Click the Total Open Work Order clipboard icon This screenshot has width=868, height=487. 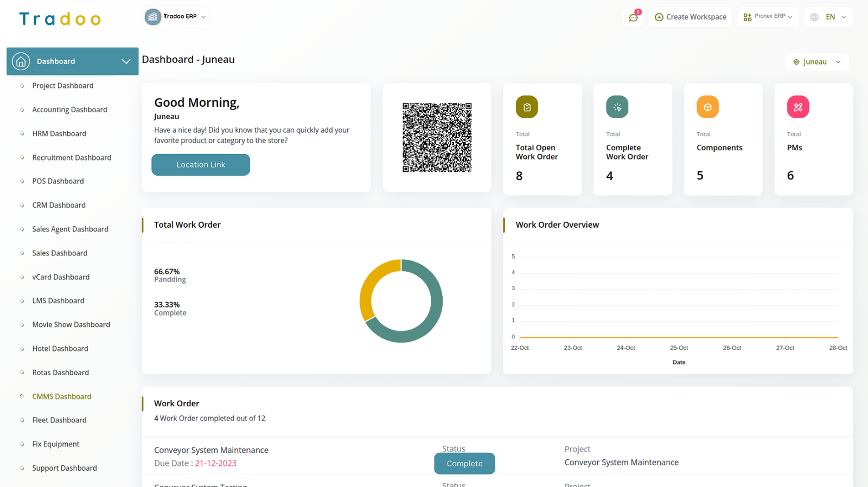point(526,107)
